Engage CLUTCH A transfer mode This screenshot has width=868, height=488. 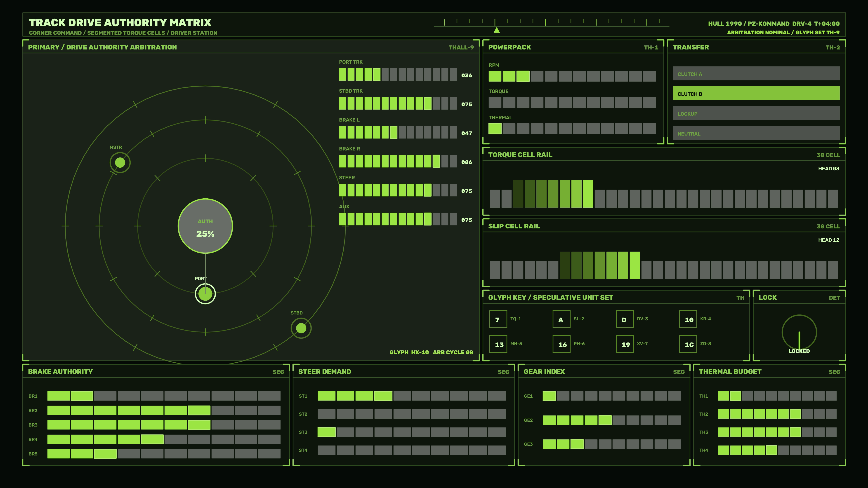[756, 73]
